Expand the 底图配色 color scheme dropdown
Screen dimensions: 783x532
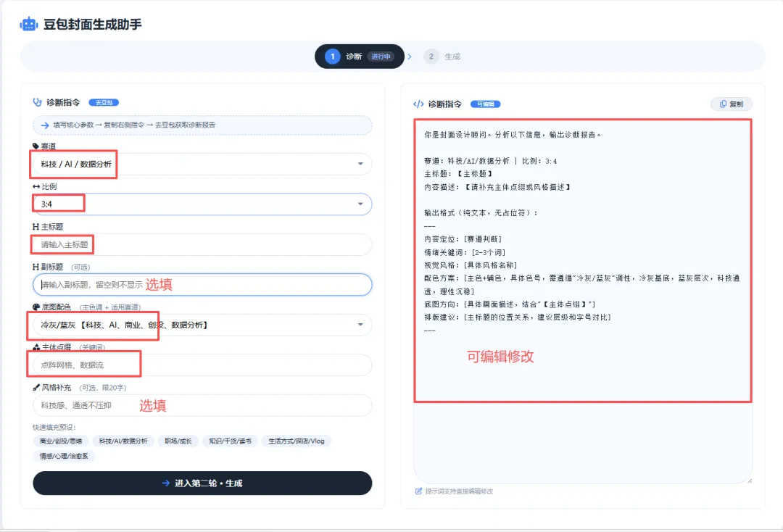coord(202,325)
